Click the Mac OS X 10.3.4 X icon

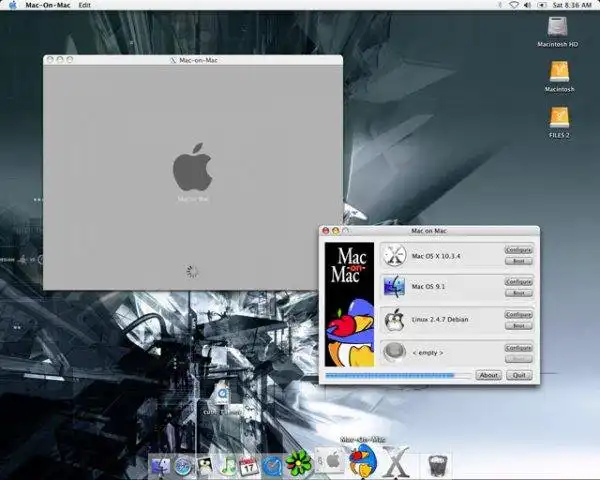(x=395, y=255)
